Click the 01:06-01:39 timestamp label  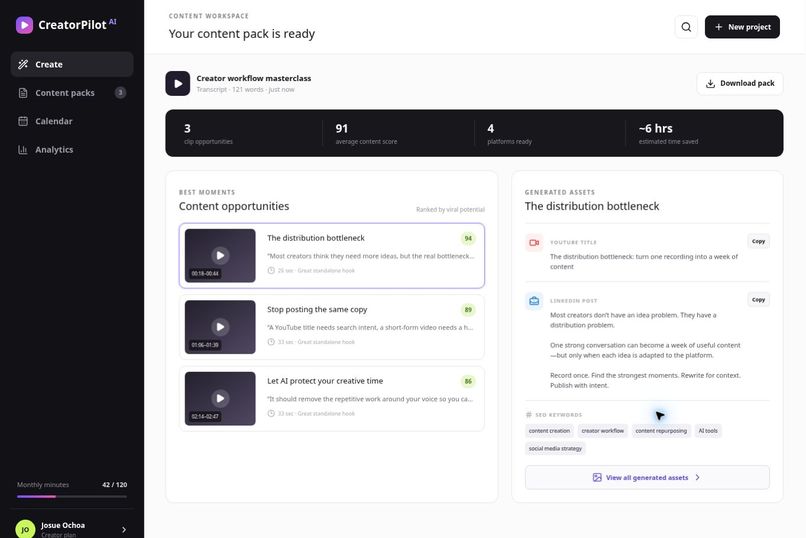click(205, 345)
